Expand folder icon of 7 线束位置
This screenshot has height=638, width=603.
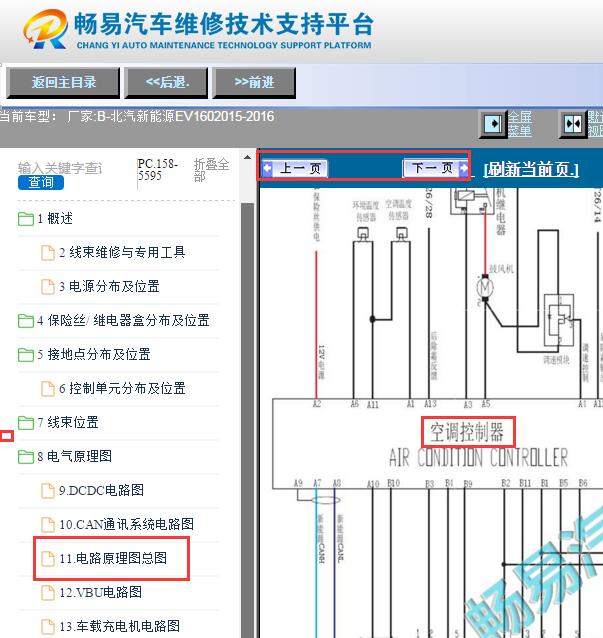(x=26, y=422)
